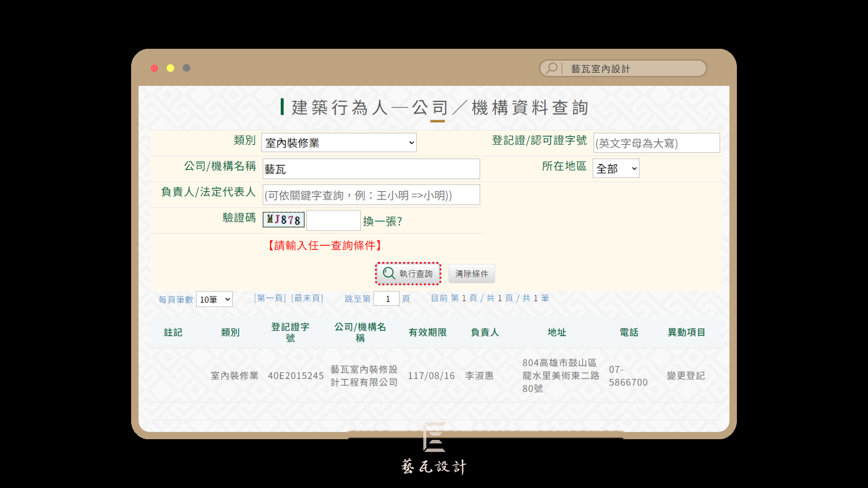
Task: Go to [第一頁] link
Action: pos(270,298)
